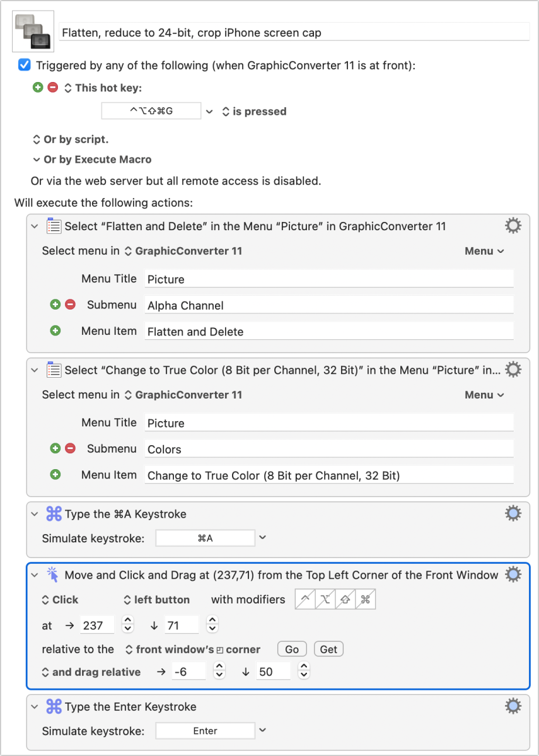Click the menu icon of the Flatten and Delete action
The width and height of the screenshot is (539, 756).
tap(54, 226)
